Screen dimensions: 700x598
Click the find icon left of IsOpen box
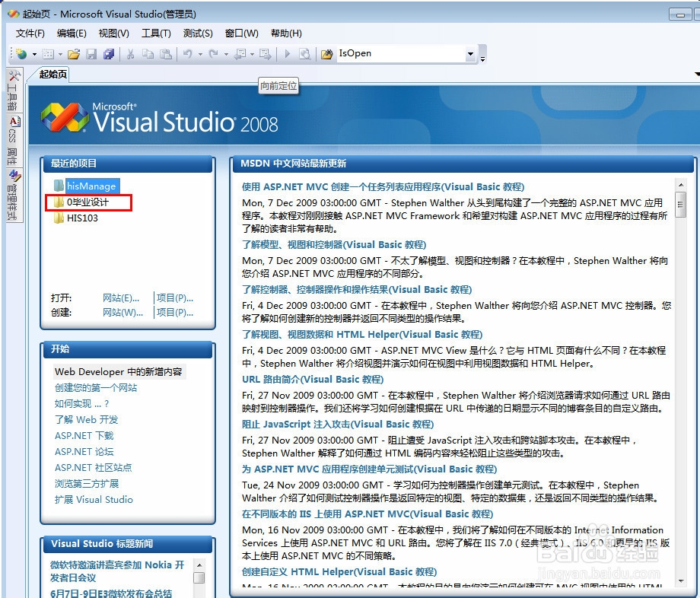(x=326, y=54)
